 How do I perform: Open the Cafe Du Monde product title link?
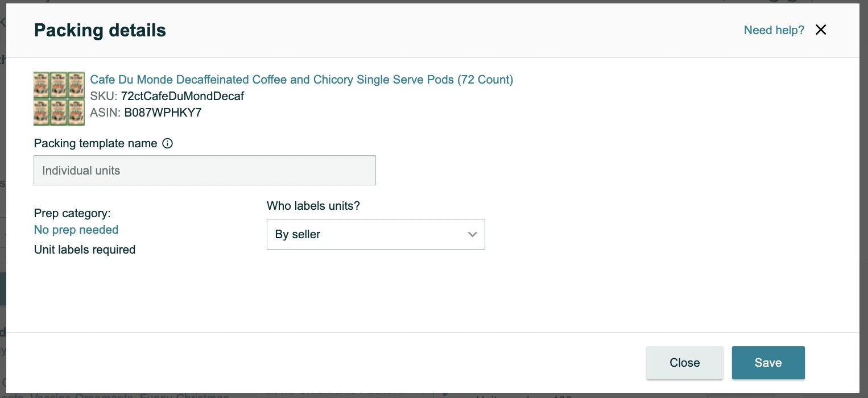click(301, 80)
